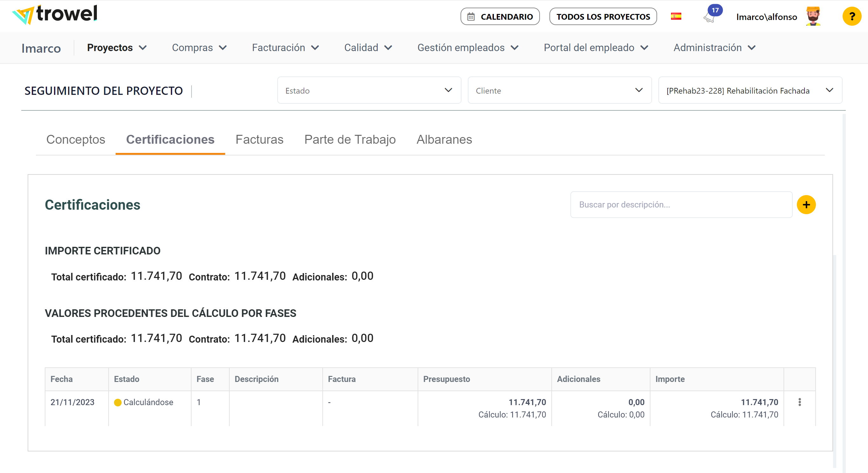Open the three-dot row actions menu

[x=799, y=402]
